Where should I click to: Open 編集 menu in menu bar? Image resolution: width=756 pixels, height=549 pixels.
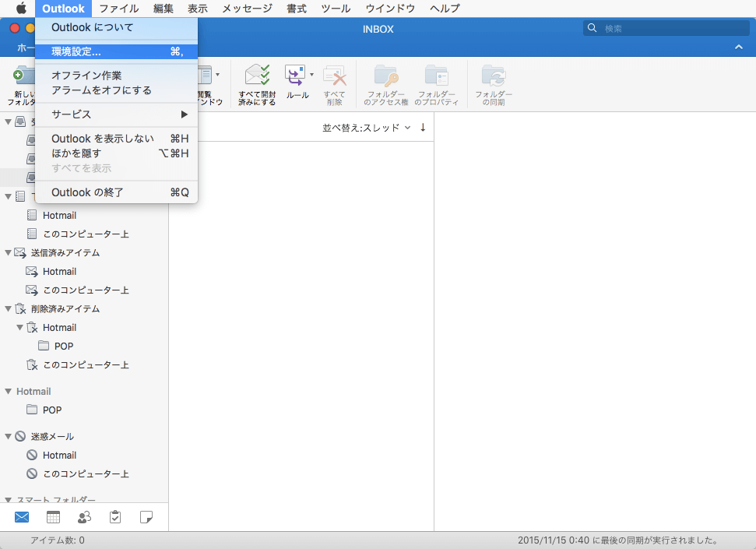click(163, 9)
